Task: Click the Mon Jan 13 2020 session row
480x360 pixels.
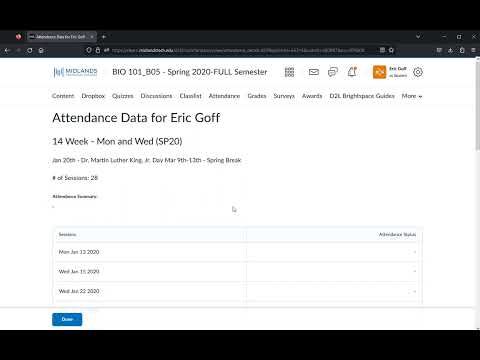Action: [x=238, y=252]
